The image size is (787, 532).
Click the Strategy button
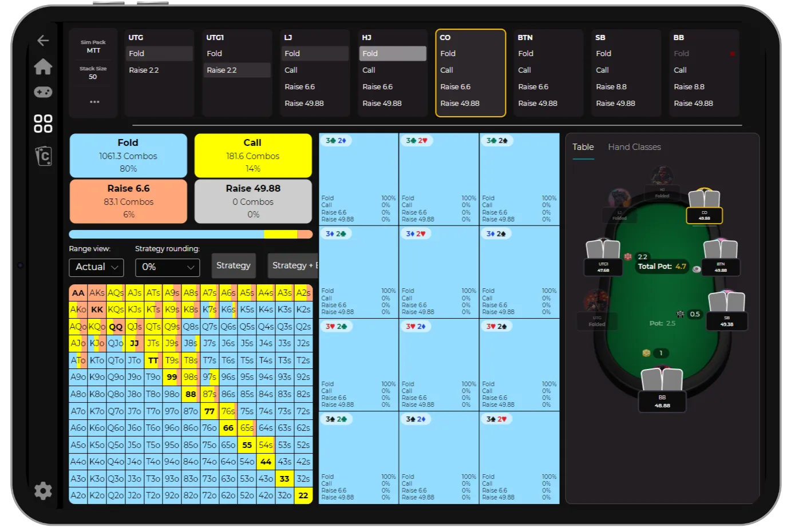tap(234, 265)
